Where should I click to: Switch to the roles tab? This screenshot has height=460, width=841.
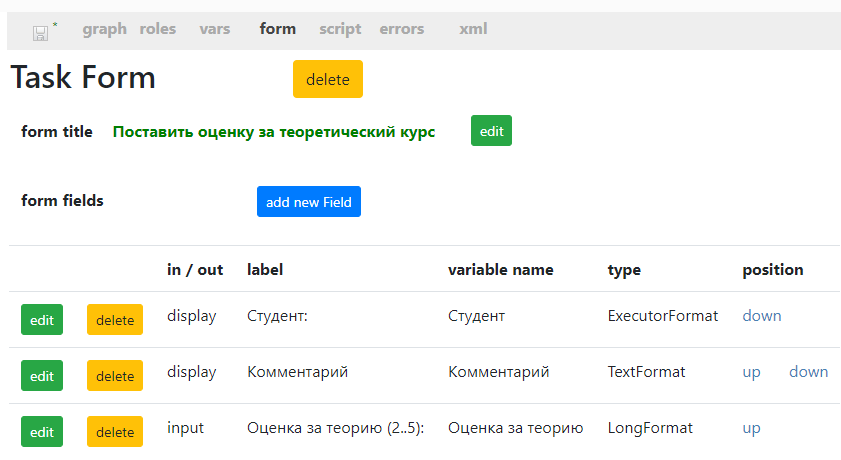158,29
